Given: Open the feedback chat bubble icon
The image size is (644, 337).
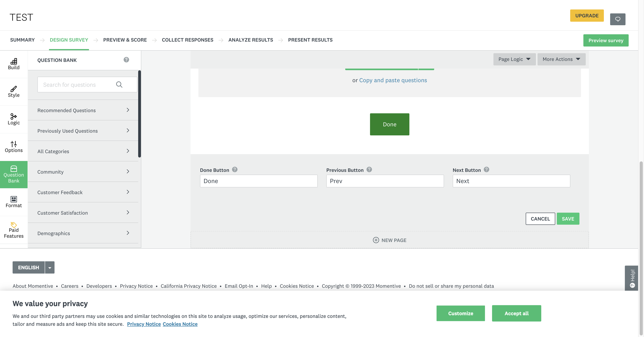Looking at the screenshot, I should 617,19.
